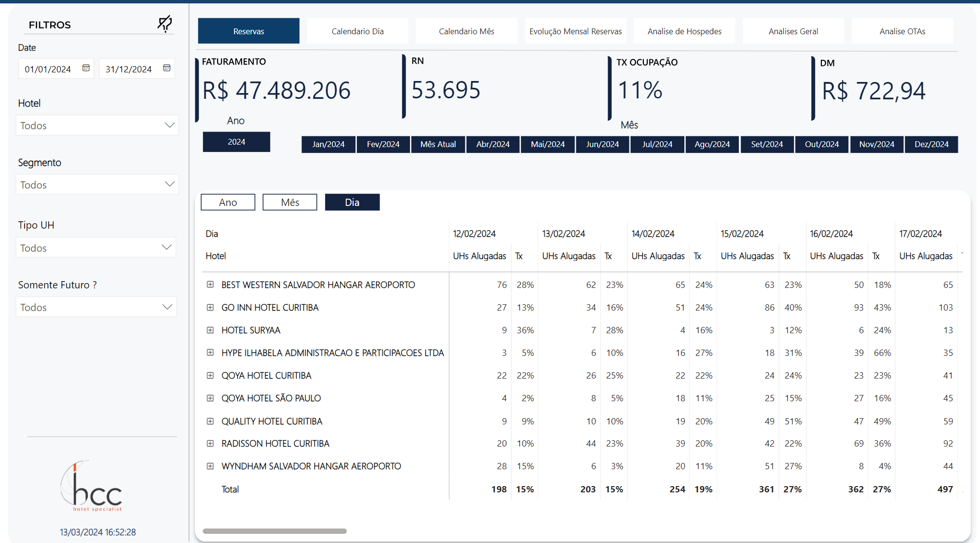Select the 2024 year slicer button

pos(236,142)
